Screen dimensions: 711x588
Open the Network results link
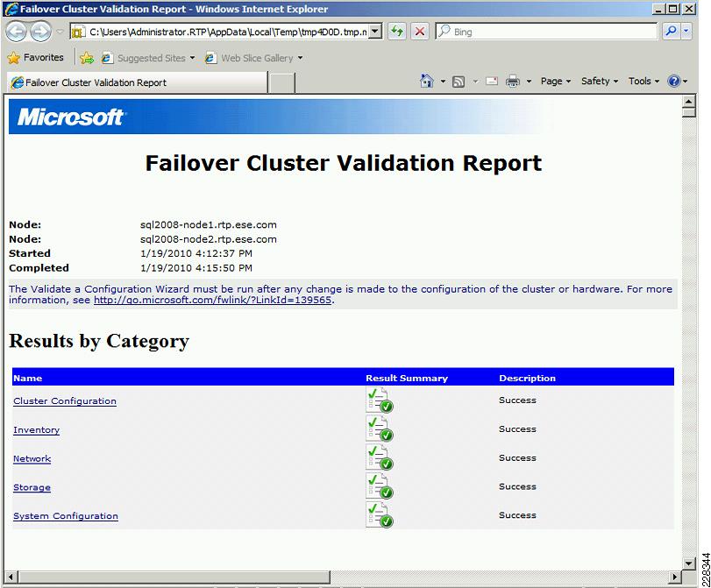pos(32,458)
